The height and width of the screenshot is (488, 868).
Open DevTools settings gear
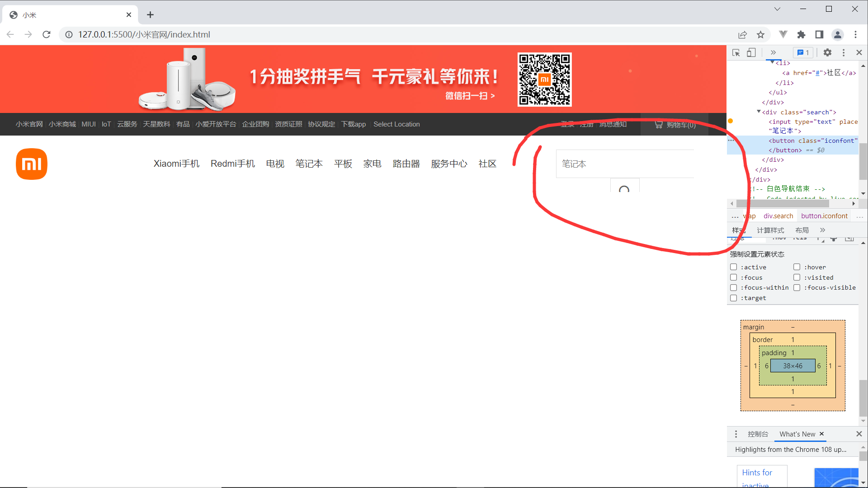[827, 52]
